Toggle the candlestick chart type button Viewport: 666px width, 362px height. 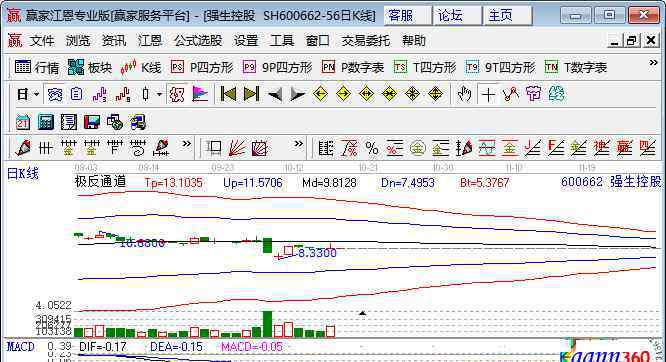(146, 94)
